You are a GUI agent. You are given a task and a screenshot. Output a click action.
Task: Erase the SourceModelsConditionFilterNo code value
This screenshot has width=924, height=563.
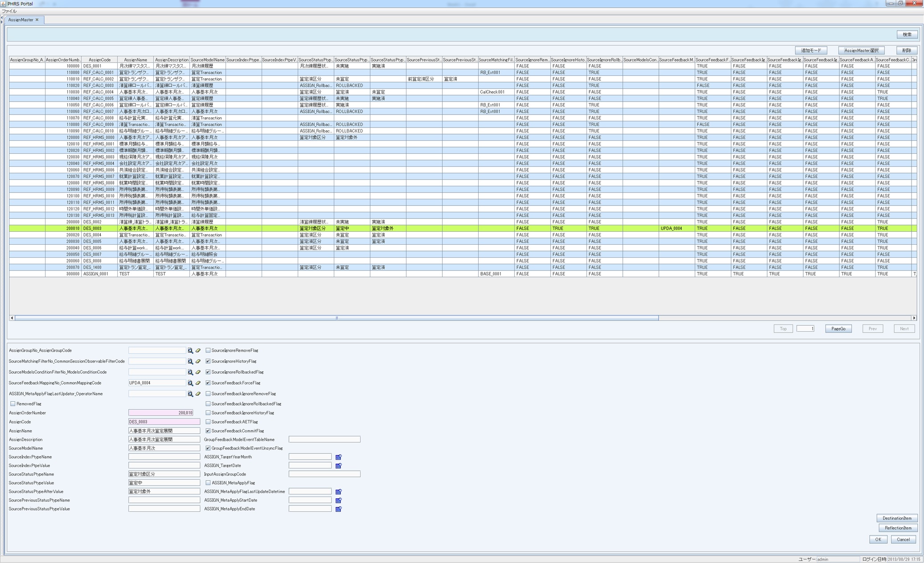198,372
